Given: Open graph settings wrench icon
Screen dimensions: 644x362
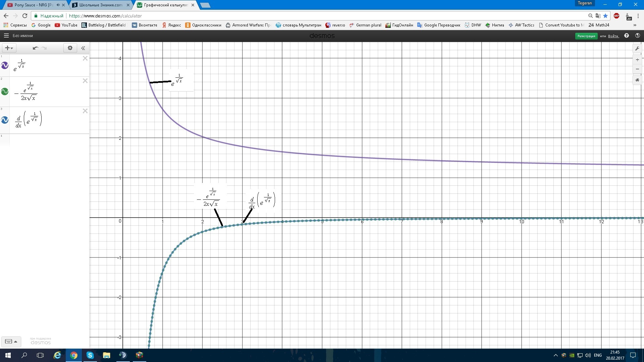Looking at the screenshot, I should (637, 49).
